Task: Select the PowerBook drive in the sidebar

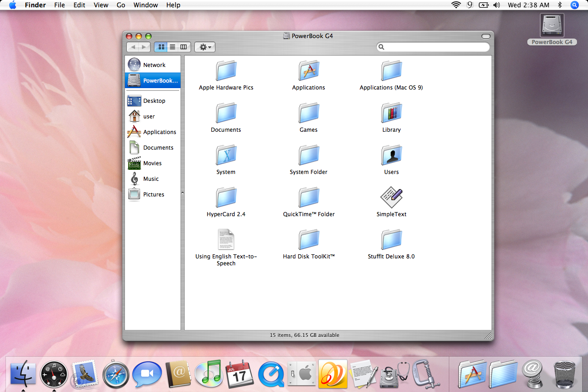Action: [153, 80]
